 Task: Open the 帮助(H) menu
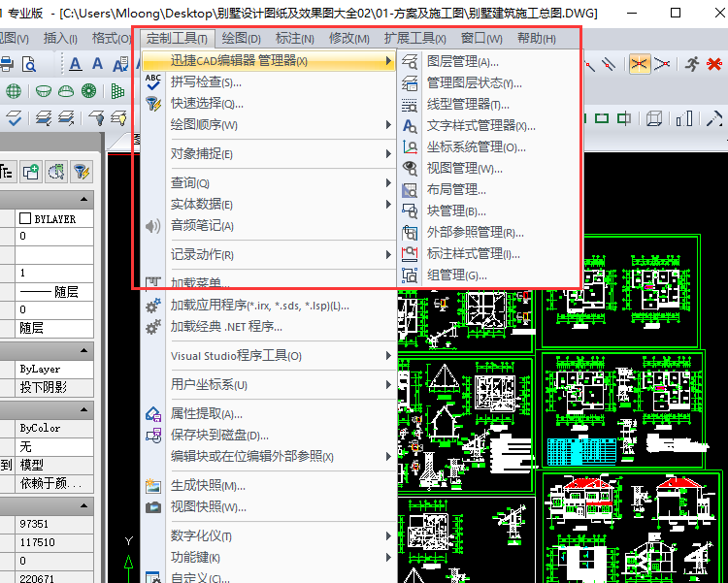point(536,39)
